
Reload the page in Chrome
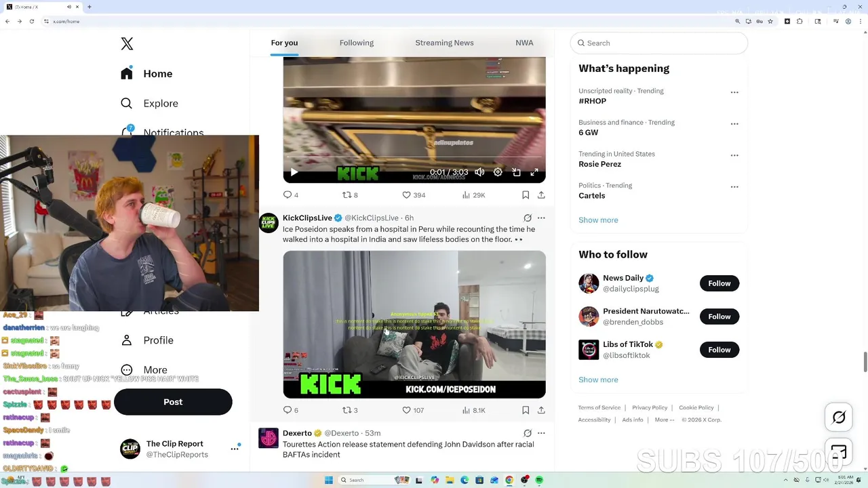click(32, 22)
